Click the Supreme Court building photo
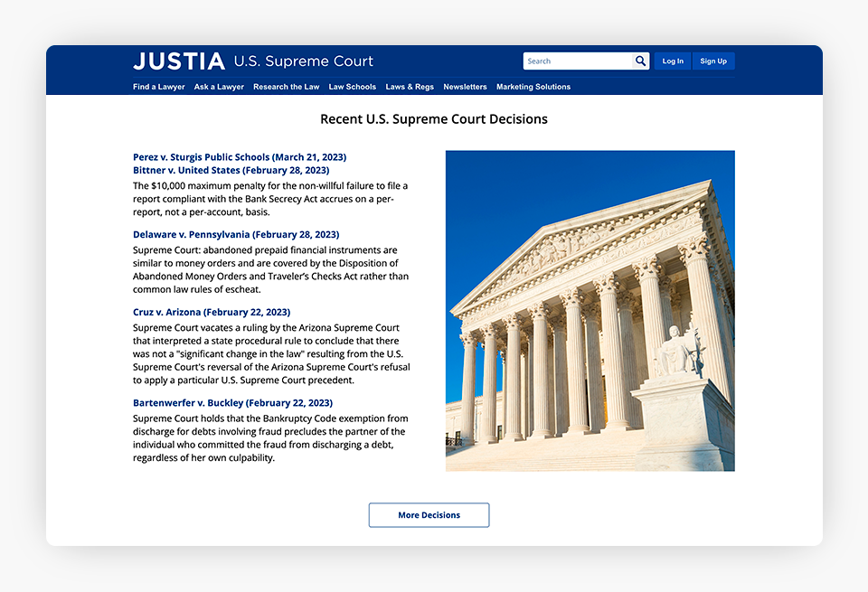Viewport: 868px width, 592px height. pyautogui.click(x=590, y=311)
